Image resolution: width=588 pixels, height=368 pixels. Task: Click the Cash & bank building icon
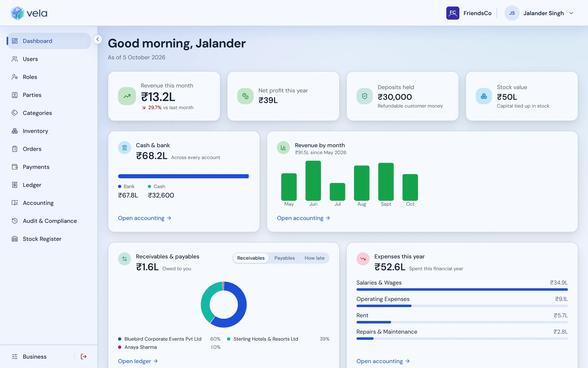125,147
